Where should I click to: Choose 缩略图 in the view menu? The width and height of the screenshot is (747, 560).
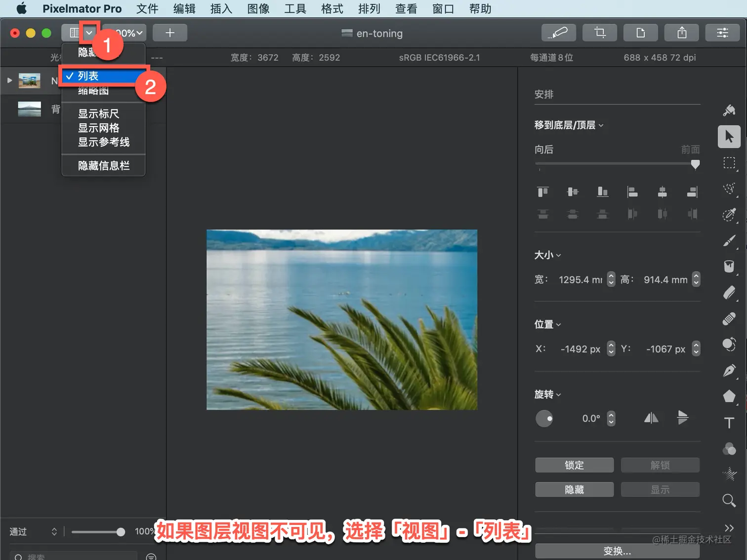tap(103, 90)
